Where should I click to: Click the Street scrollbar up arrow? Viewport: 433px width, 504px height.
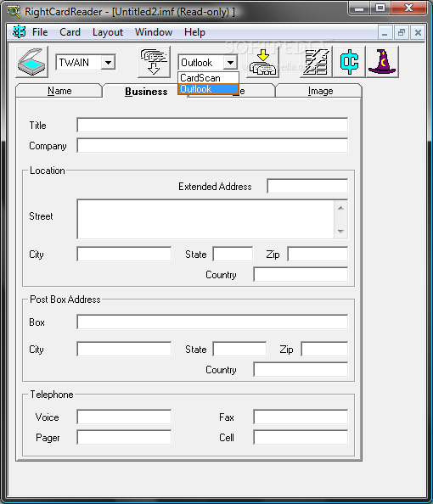[341, 208]
